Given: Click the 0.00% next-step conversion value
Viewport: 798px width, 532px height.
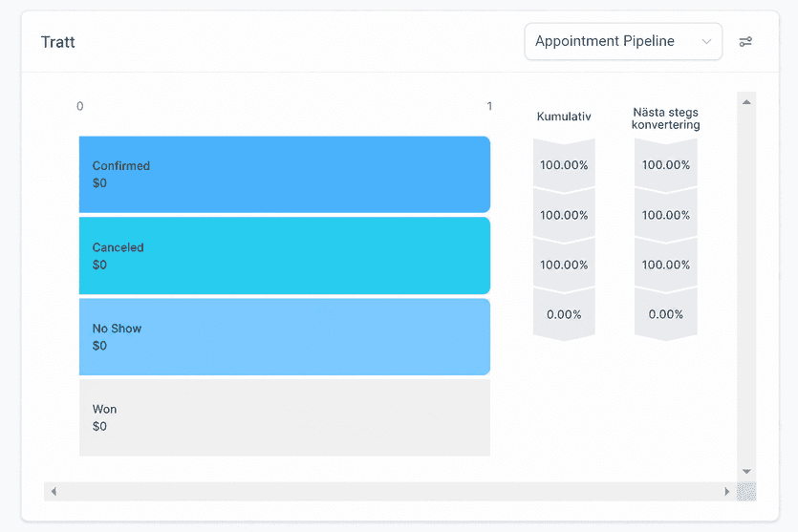Looking at the screenshot, I should tap(666, 314).
